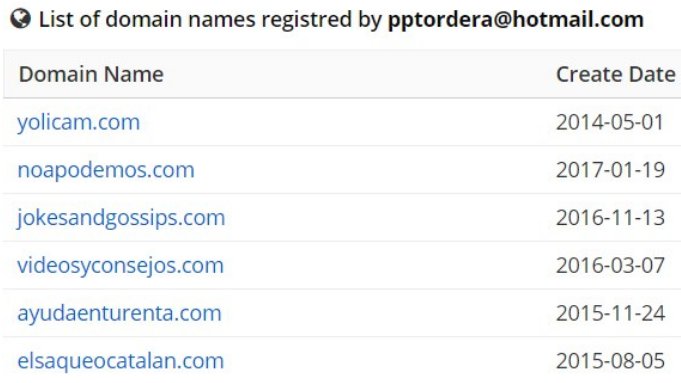Open the yolicam.com domain link

(x=79, y=122)
